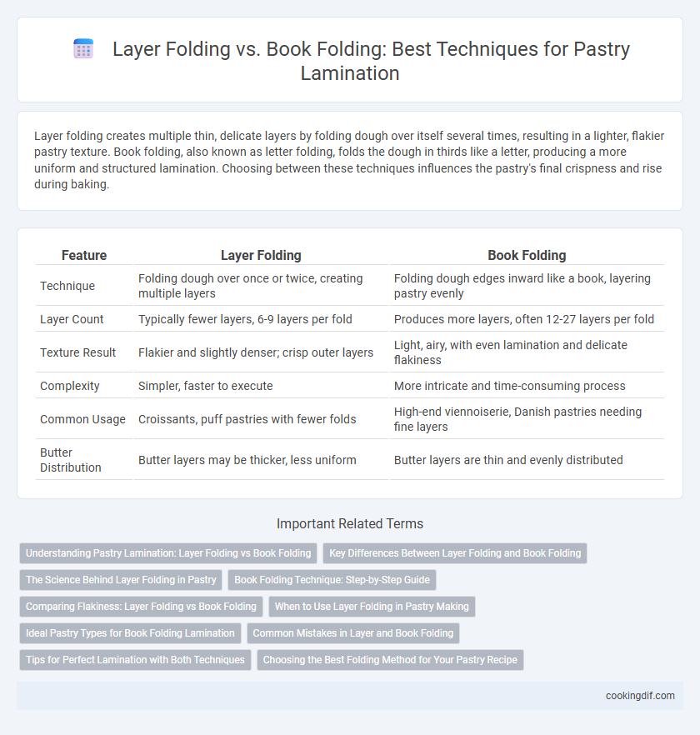Select the 'Butter Distribution' row label
This screenshot has height=735, width=700.
70,460
